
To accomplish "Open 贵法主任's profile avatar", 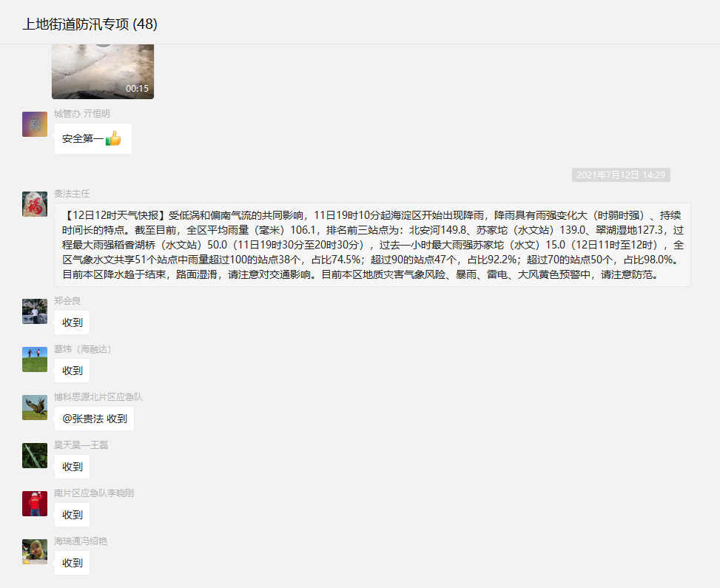I will click(35, 204).
